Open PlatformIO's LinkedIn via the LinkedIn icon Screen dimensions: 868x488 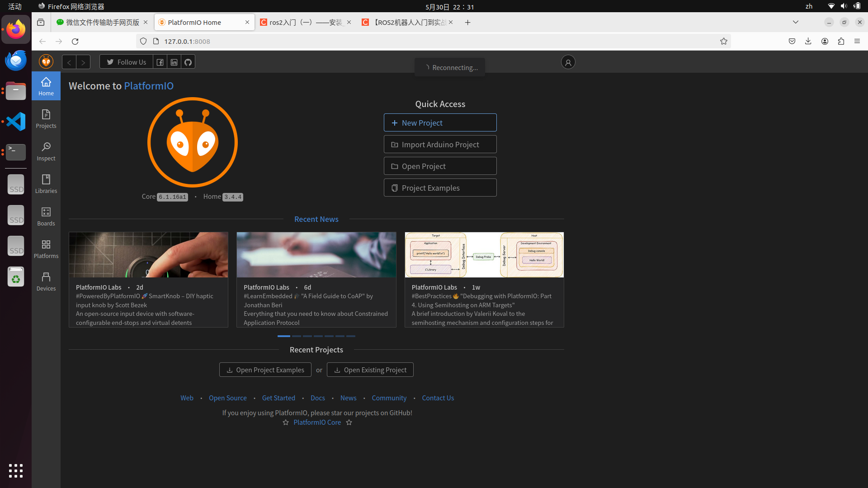pyautogui.click(x=174, y=61)
